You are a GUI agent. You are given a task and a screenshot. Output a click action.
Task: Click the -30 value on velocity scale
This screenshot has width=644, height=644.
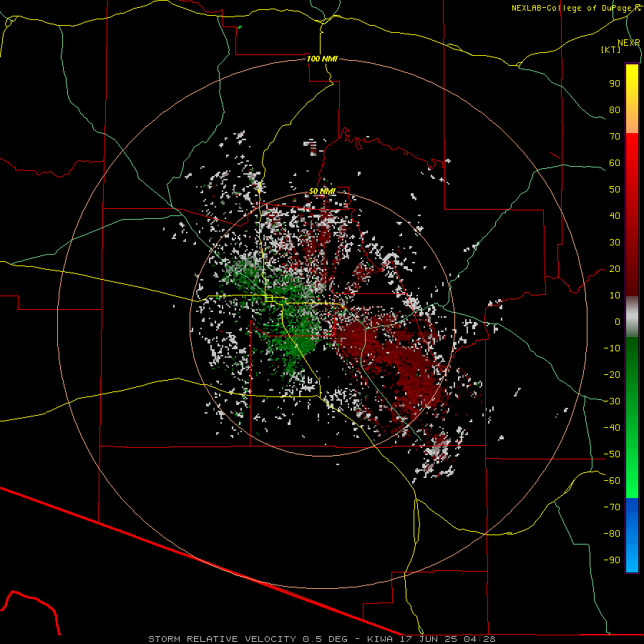coord(612,401)
